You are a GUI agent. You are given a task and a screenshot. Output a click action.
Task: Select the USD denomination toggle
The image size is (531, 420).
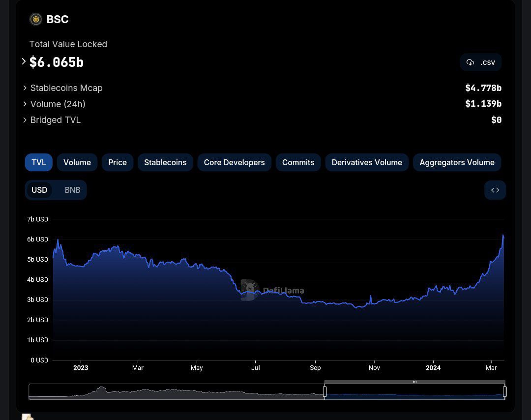[x=39, y=190]
